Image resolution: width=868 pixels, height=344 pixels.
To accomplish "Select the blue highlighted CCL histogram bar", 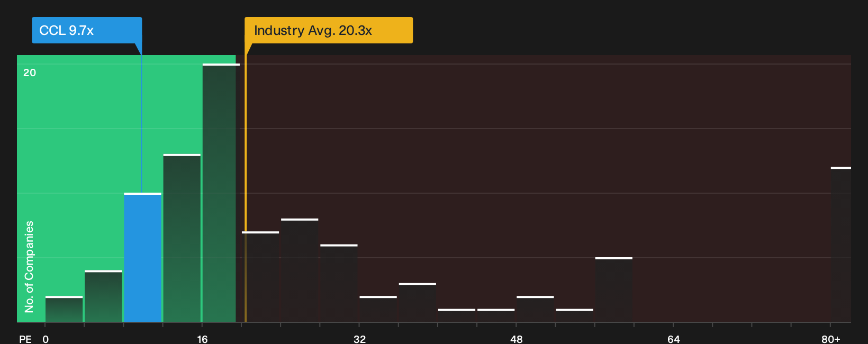I will (143, 257).
